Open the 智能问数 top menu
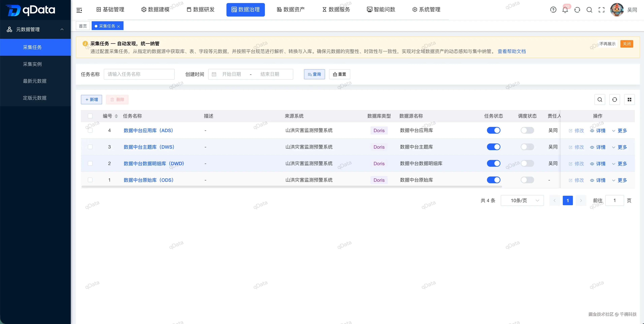The height and width of the screenshot is (324, 644). [x=381, y=9]
